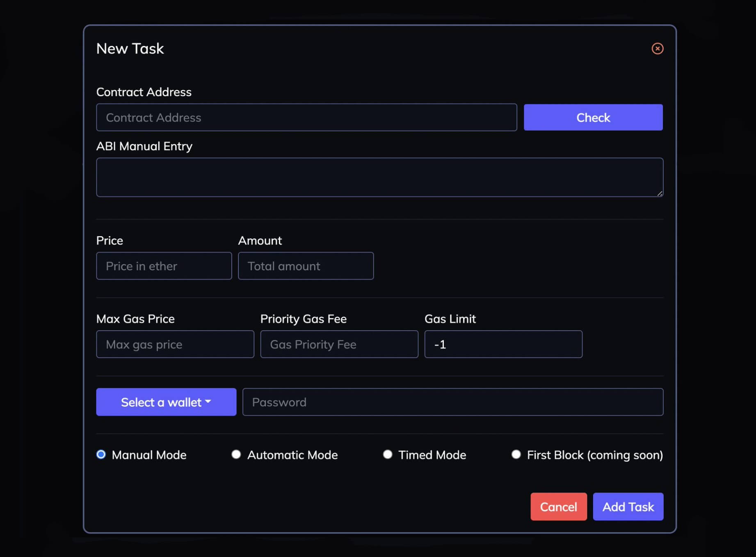The image size is (756, 557).
Task: Open the Select a wallet dropdown
Action: [166, 402]
